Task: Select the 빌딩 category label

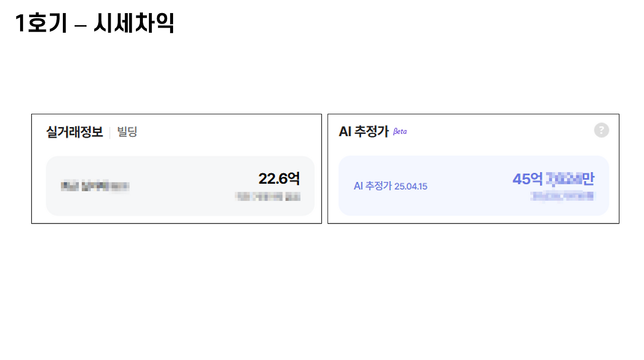Action: [x=126, y=132]
